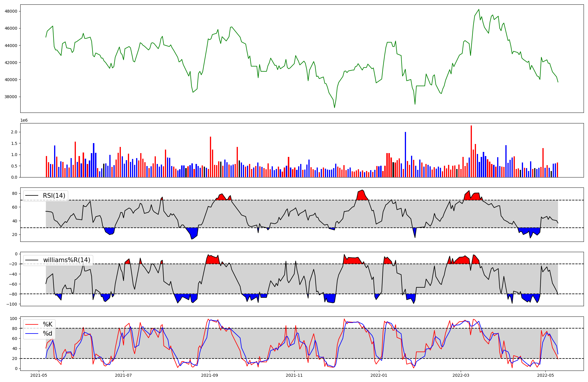Click the 2021-07 x-axis date label
This screenshot has width=588, height=382.
tap(123, 375)
